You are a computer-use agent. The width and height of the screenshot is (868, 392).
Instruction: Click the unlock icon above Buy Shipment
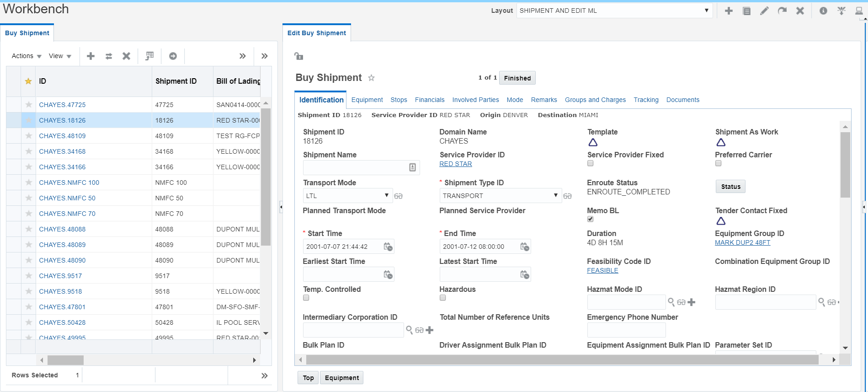(x=299, y=56)
